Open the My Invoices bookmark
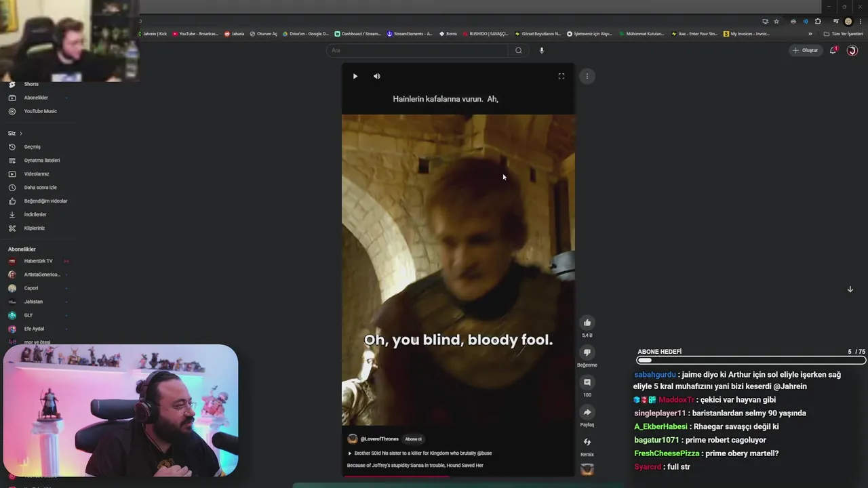Image resolution: width=868 pixels, height=488 pixels. 747,34
